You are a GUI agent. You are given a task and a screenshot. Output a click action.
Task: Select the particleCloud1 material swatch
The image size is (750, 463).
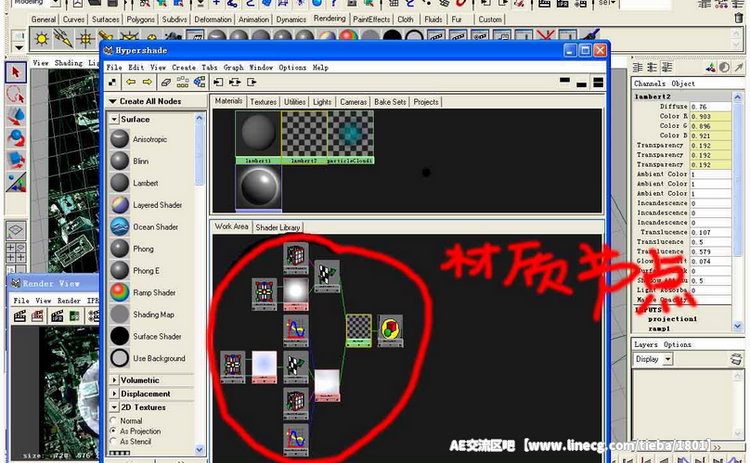(351, 137)
